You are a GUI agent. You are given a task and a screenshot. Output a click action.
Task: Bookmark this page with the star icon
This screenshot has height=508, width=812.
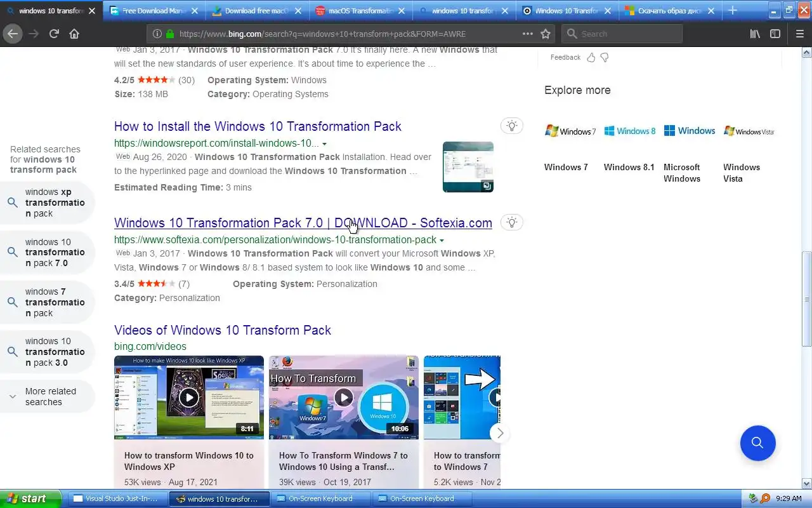(x=546, y=34)
